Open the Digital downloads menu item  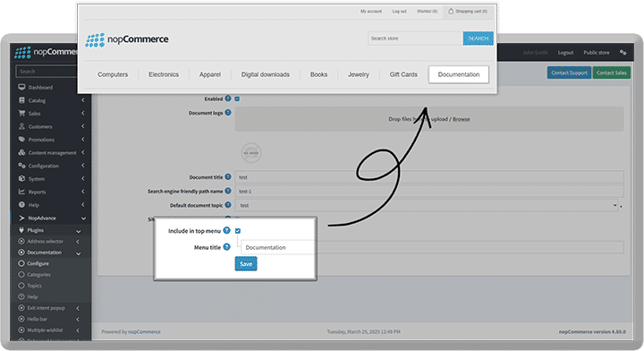pyautogui.click(x=266, y=74)
